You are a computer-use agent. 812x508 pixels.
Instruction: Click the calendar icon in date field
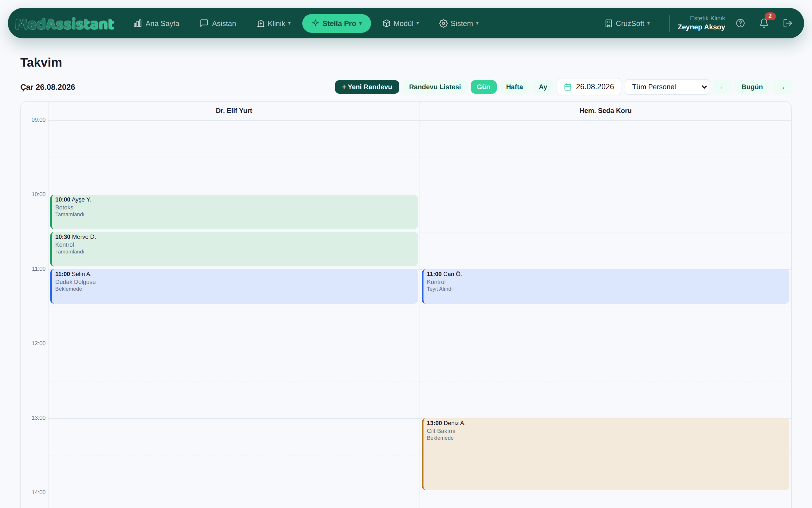tap(568, 87)
